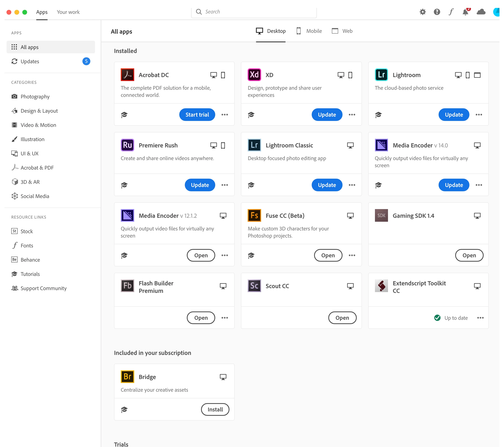Click the XD app icon
This screenshot has height=447, width=504.
254,75
